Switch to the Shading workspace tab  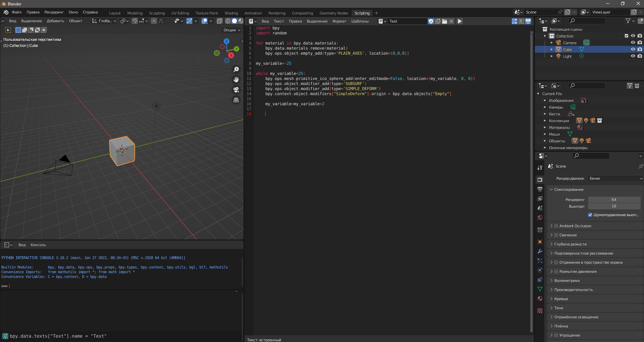pyautogui.click(x=231, y=13)
